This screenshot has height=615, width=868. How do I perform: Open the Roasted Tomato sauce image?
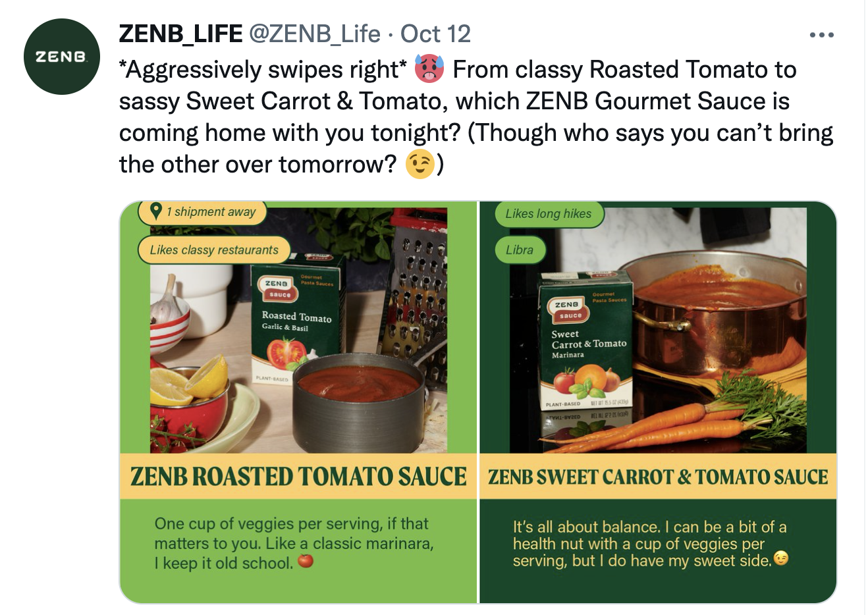point(298,402)
